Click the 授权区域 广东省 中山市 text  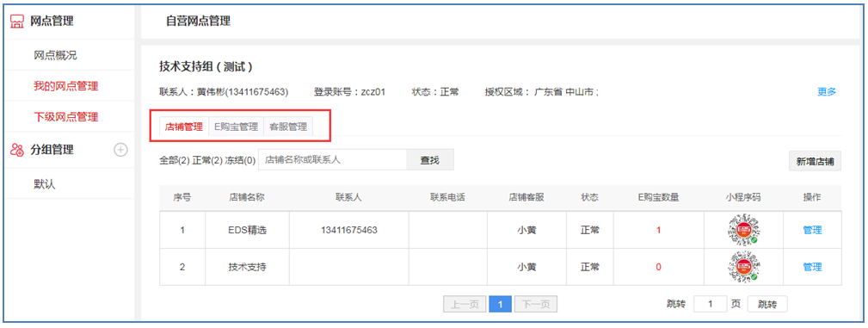[x=541, y=92]
